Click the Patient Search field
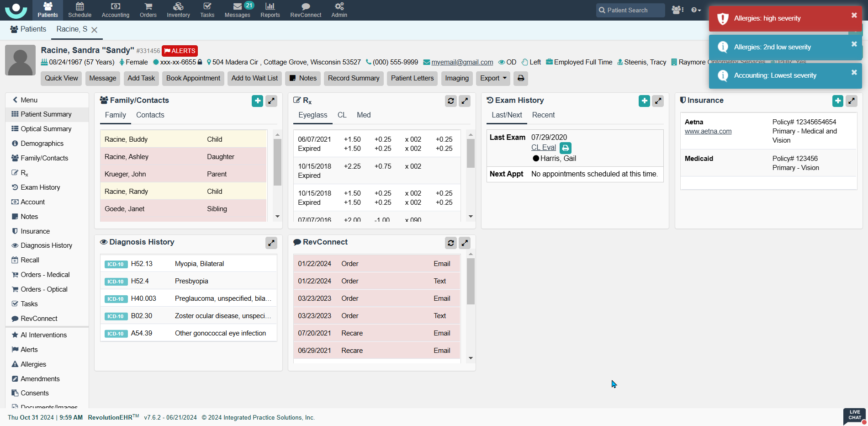 630,10
